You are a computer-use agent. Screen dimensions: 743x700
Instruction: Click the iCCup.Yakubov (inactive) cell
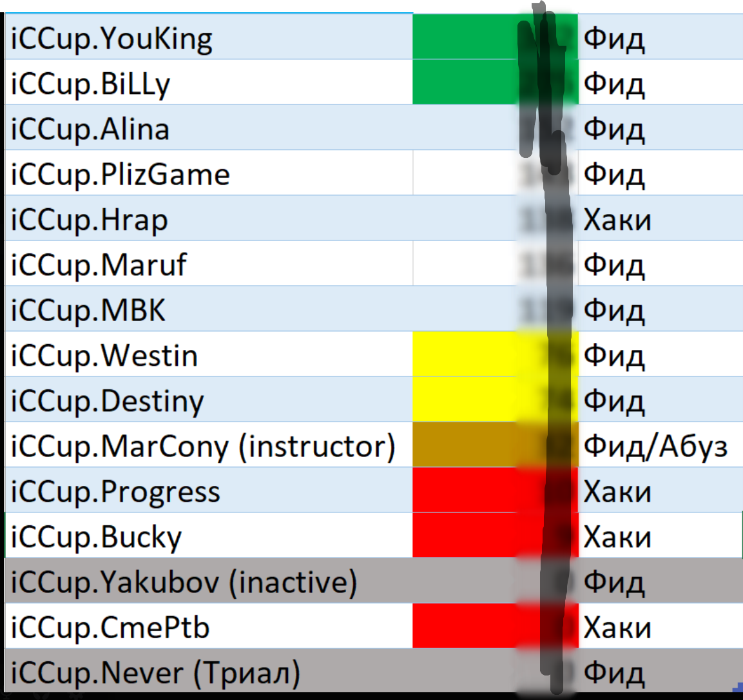coord(209,581)
